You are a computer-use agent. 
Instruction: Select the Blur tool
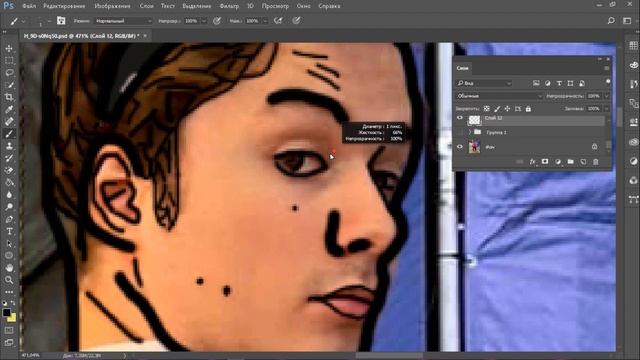[9, 195]
